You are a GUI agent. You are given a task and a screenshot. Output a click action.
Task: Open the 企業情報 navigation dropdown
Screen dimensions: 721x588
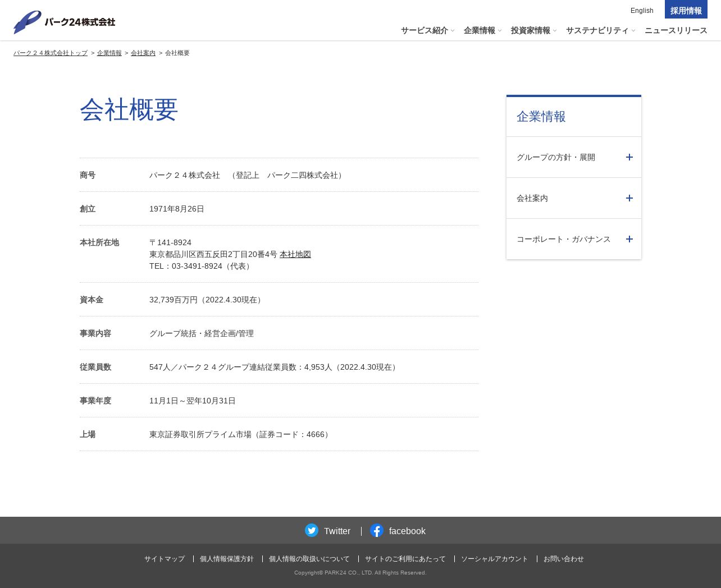483,30
